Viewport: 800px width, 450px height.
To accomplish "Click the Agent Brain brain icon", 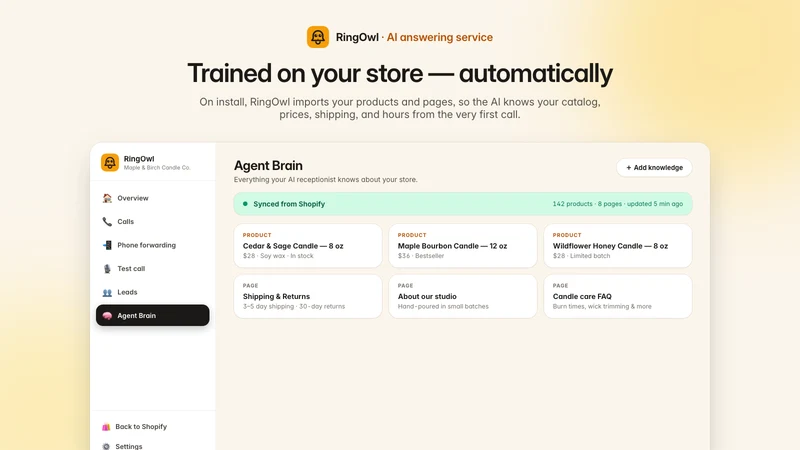I will pos(107,316).
